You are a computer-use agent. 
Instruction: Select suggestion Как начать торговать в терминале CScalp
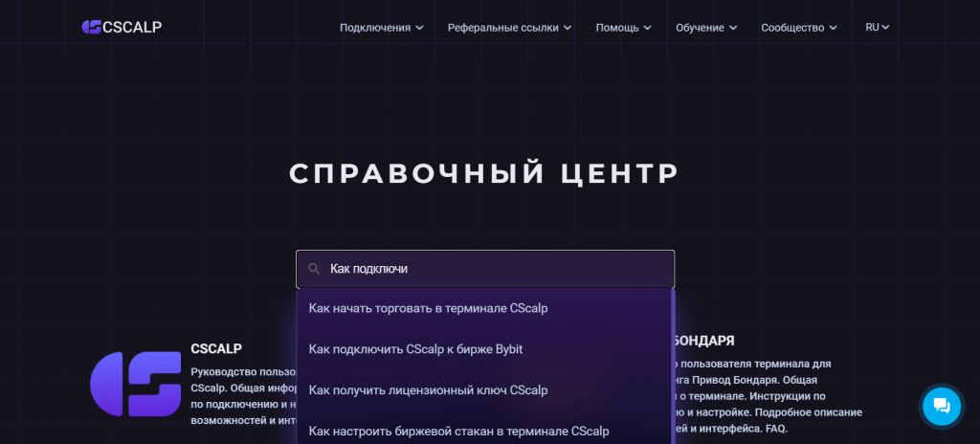pos(483,308)
